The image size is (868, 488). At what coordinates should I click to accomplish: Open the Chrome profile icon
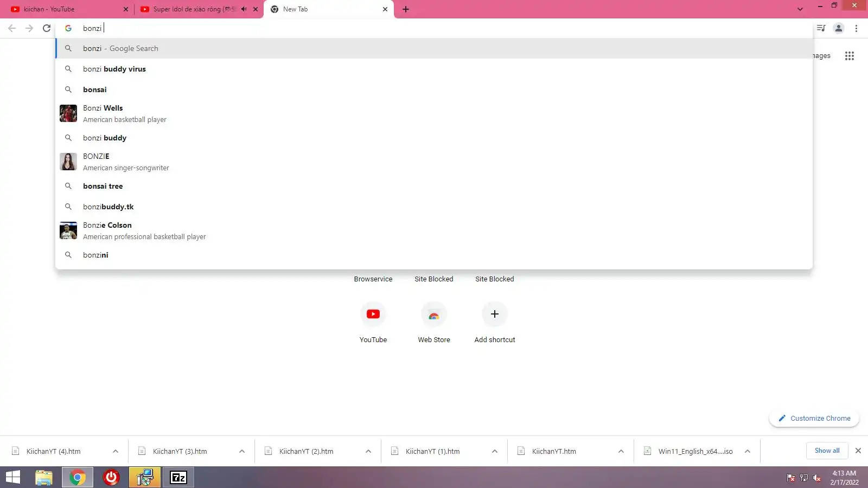tap(839, 28)
